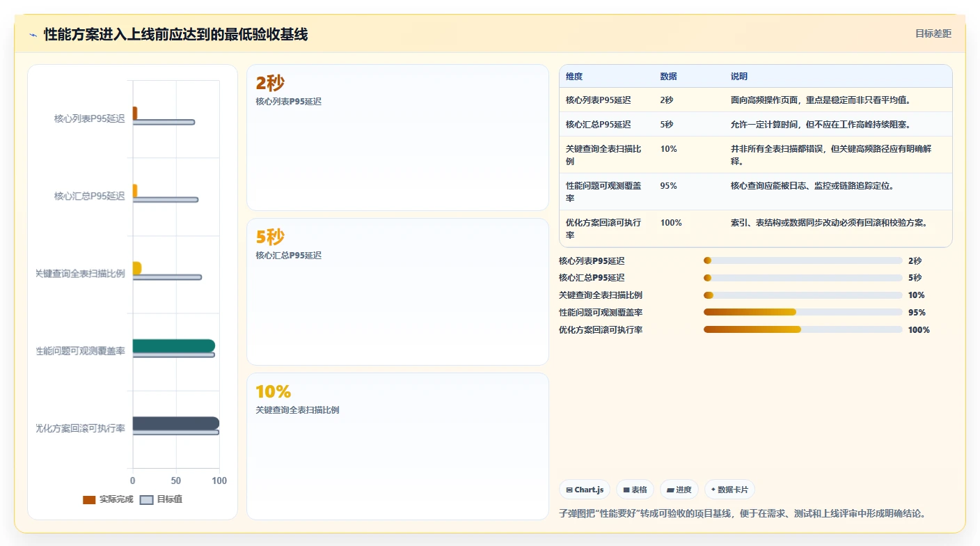Click the 优化方案回滚可执行率 progress bar
This screenshot has height=546, width=980.
tap(803, 329)
